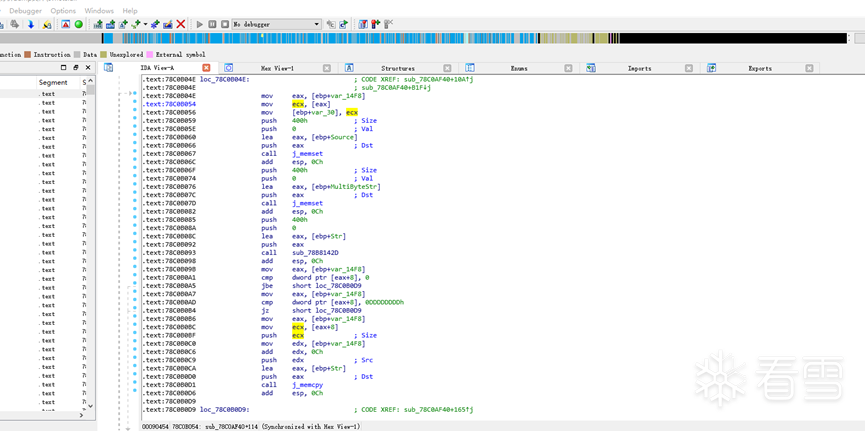Image resolution: width=865 pixels, height=431 pixels.
Task: Open dropdown arrow beside the toolbar breakpoint icon
Action: 146,24
